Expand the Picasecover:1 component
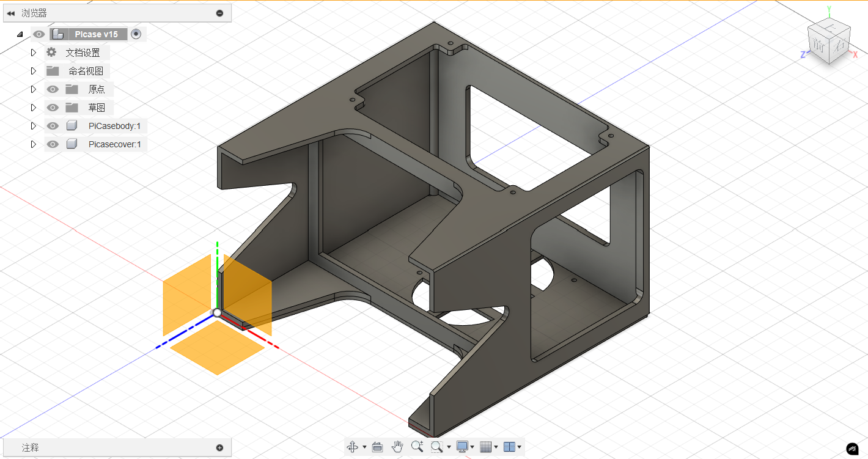868x459 pixels. [34, 144]
